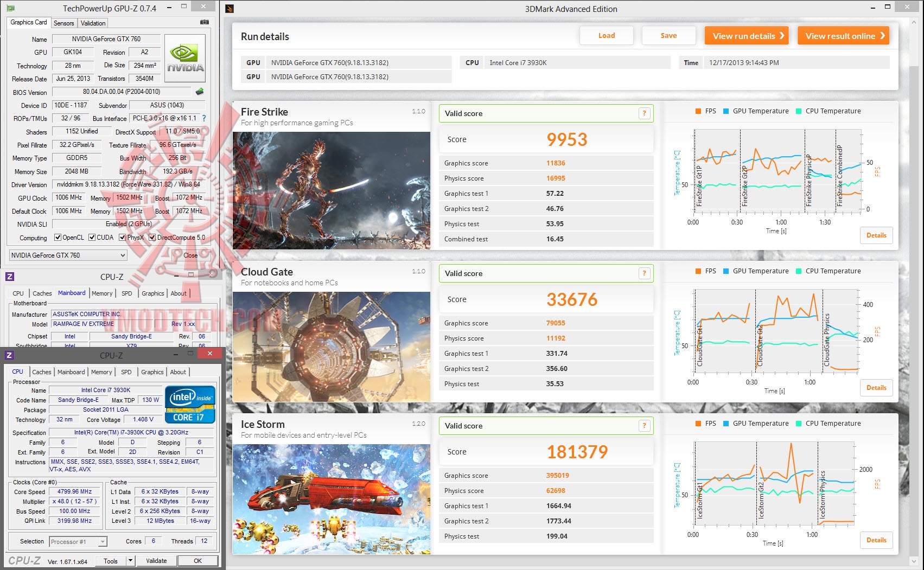Image resolution: width=924 pixels, height=570 pixels.
Task: Click the Load button in 3DMark
Action: pyautogui.click(x=607, y=36)
